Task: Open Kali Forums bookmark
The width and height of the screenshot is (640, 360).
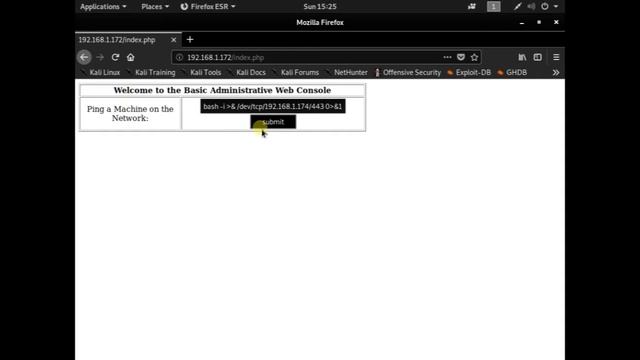Action: coord(296,73)
